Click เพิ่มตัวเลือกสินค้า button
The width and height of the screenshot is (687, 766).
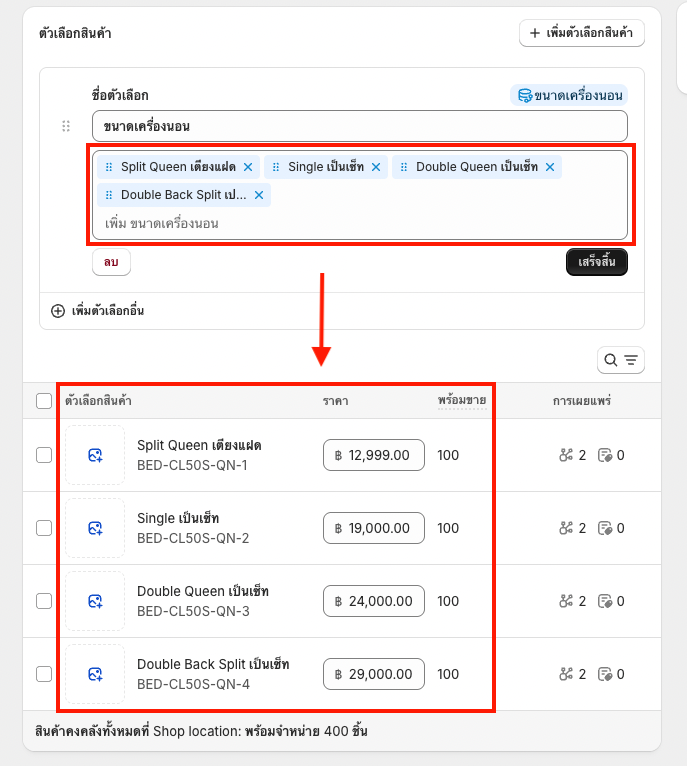point(581,33)
